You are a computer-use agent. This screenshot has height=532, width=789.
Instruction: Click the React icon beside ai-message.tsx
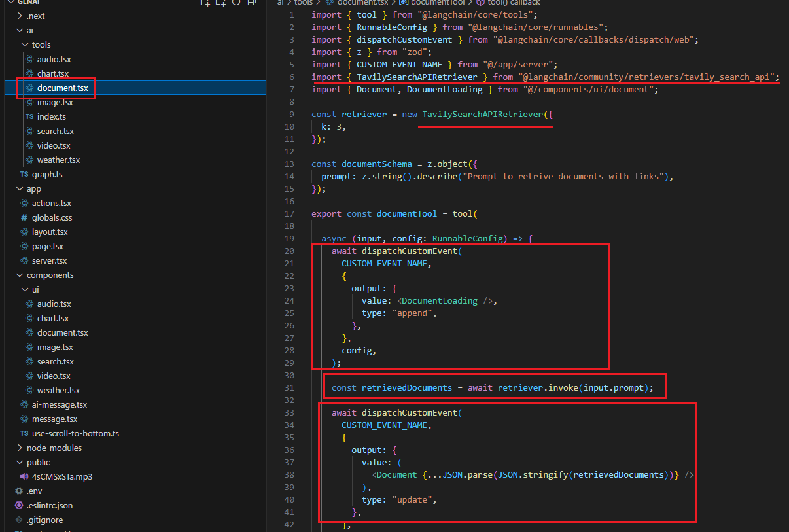24,405
